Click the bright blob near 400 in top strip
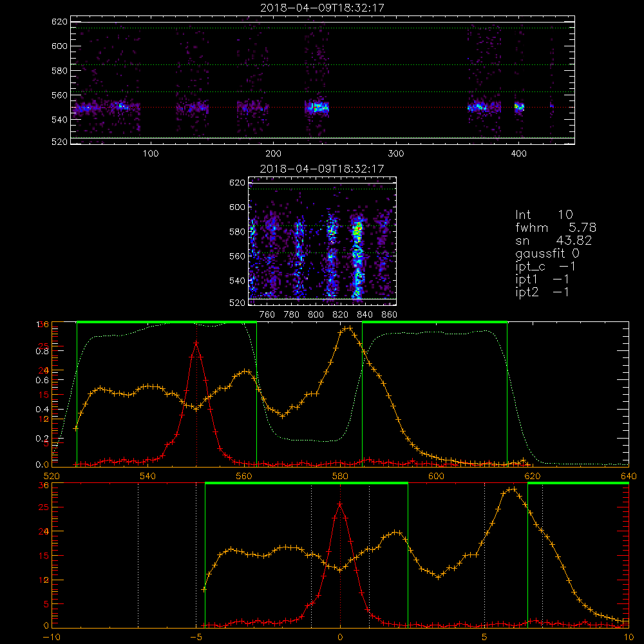 [x=519, y=107]
